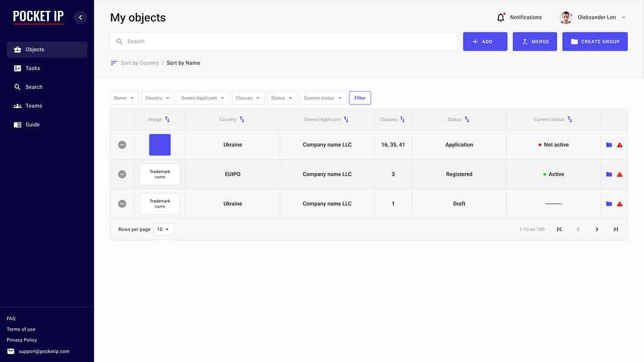Sort the table by Classes column

403,119
